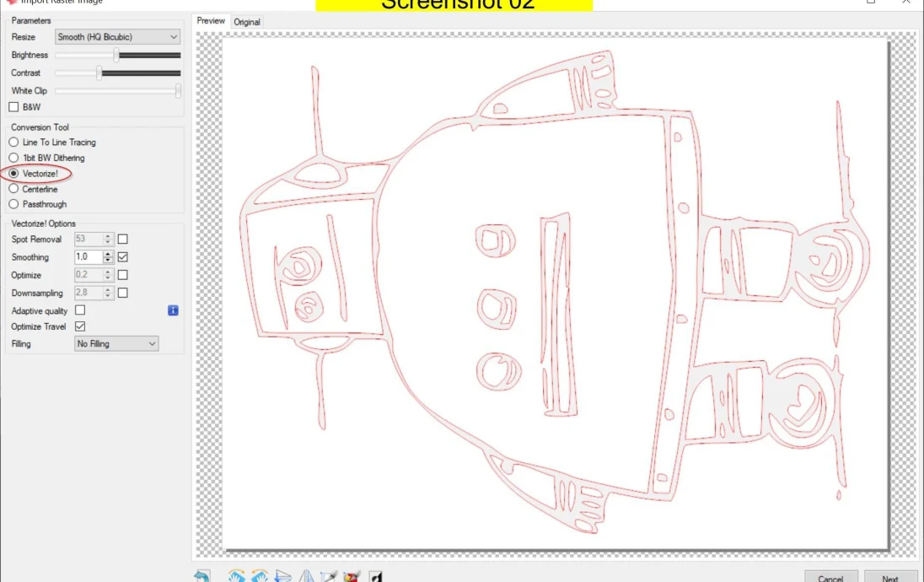Viewport: 924px width, 582px height.
Task: Enable the B&W checkbox
Action: click(x=13, y=107)
